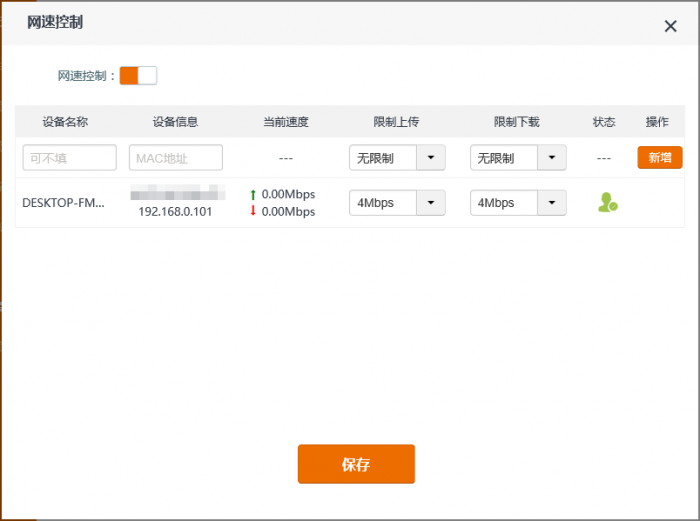The image size is (700, 521).
Task: Click the MAC地址 input field
Action: tap(176, 158)
